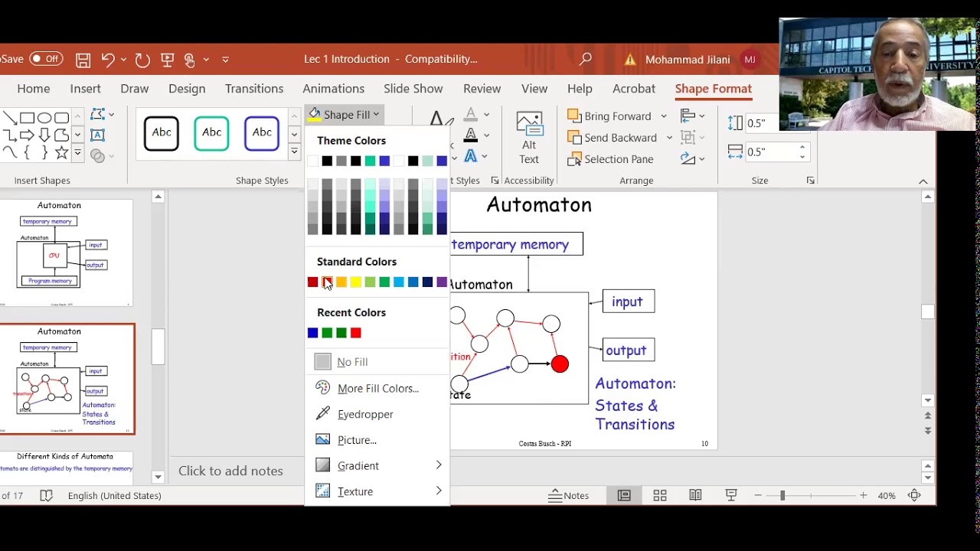
Task: Open Bring Forward dropdown arrow
Action: point(663,116)
